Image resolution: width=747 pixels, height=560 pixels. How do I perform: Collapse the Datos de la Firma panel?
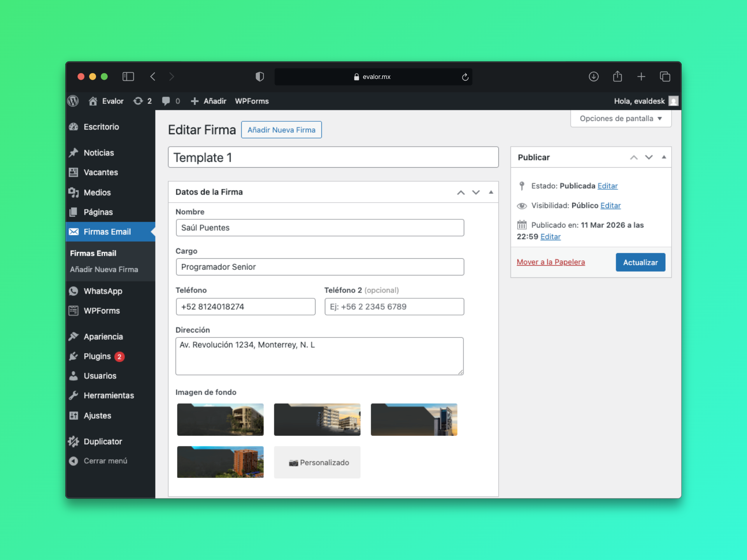[491, 192]
